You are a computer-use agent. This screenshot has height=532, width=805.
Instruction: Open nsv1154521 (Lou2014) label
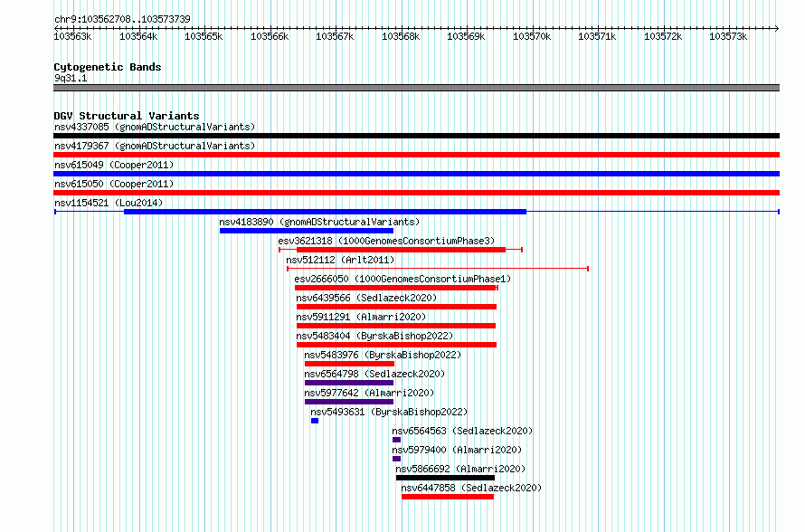109,203
